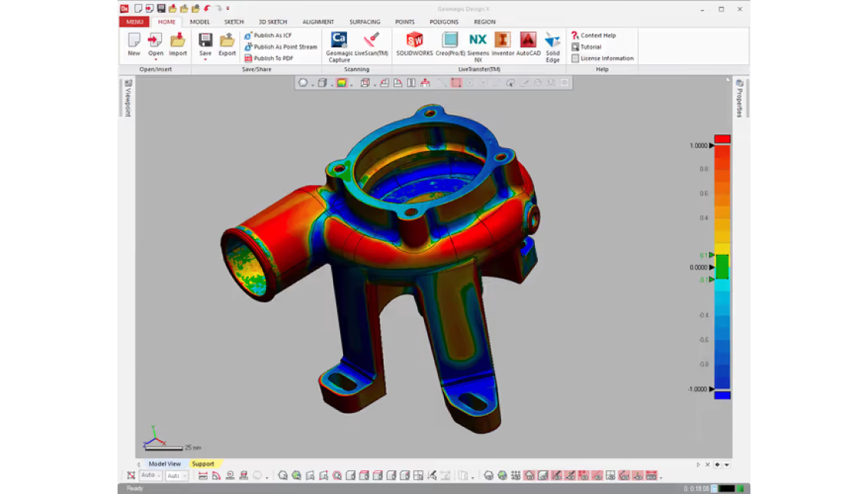The height and width of the screenshot is (494, 868).
Task: Open the Properties side panel tab
Action: pyautogui.click(x=740, y=98)
